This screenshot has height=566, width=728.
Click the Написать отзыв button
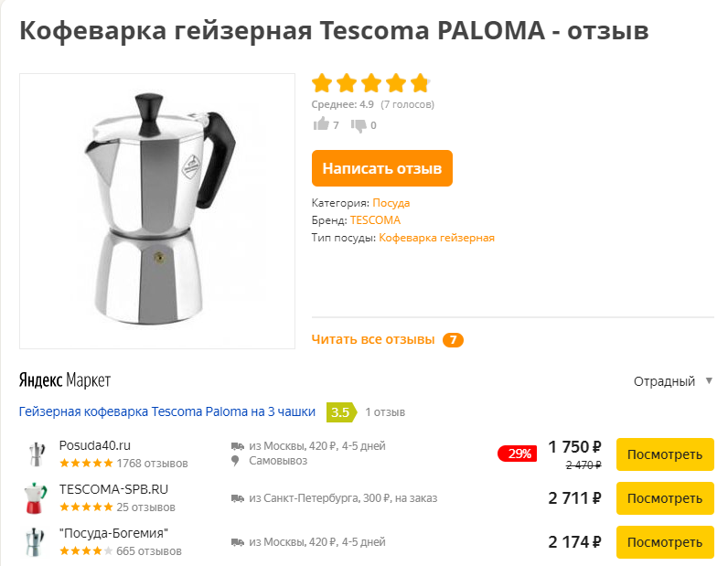pos(381,168)
